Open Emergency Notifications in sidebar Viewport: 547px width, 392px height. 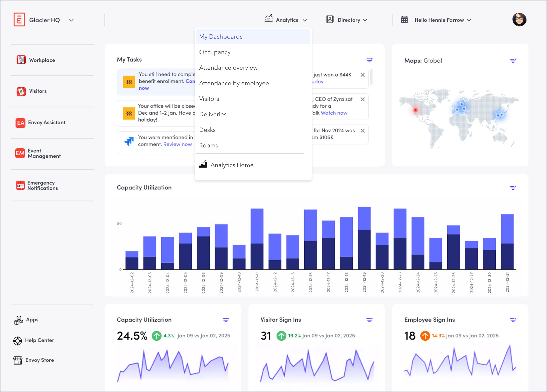pos(37,185)
